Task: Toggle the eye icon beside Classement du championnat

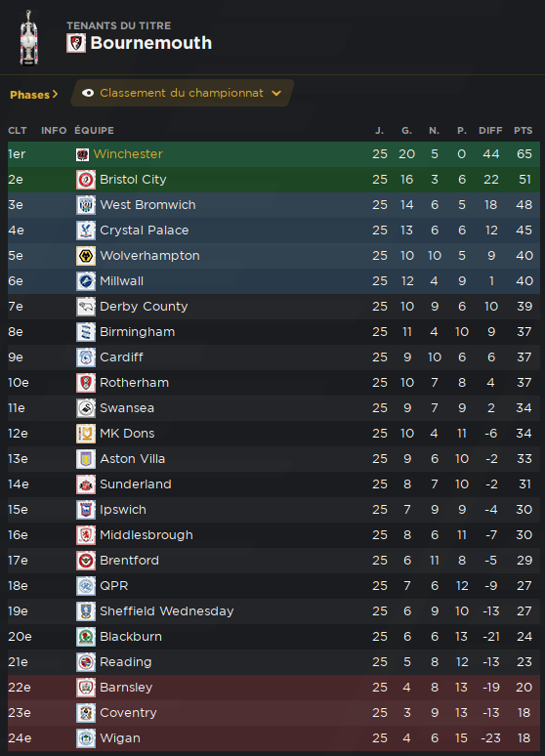Action: pyautogui.click(x=88, y=93)
